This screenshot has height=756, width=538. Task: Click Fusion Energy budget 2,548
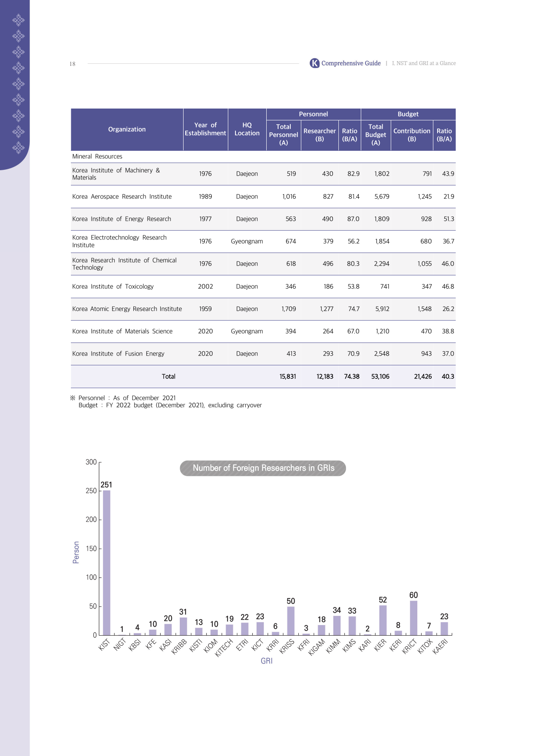click(381, 354)
